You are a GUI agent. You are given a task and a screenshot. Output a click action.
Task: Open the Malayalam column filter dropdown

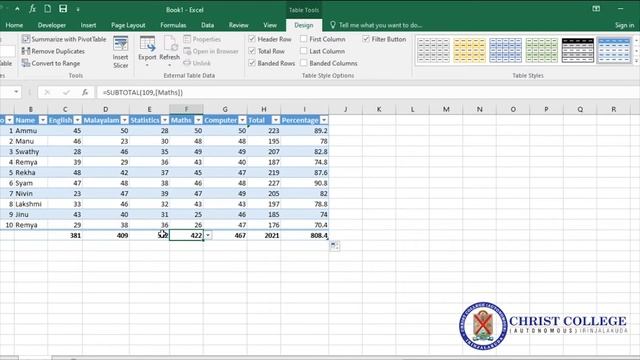[x=124, y=120]
